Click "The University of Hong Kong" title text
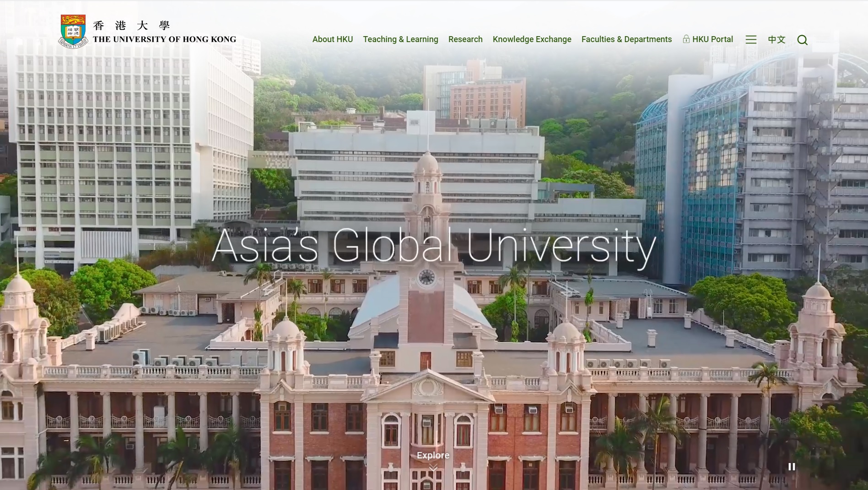Screen dimensions: 868x490 pos(164,39)
